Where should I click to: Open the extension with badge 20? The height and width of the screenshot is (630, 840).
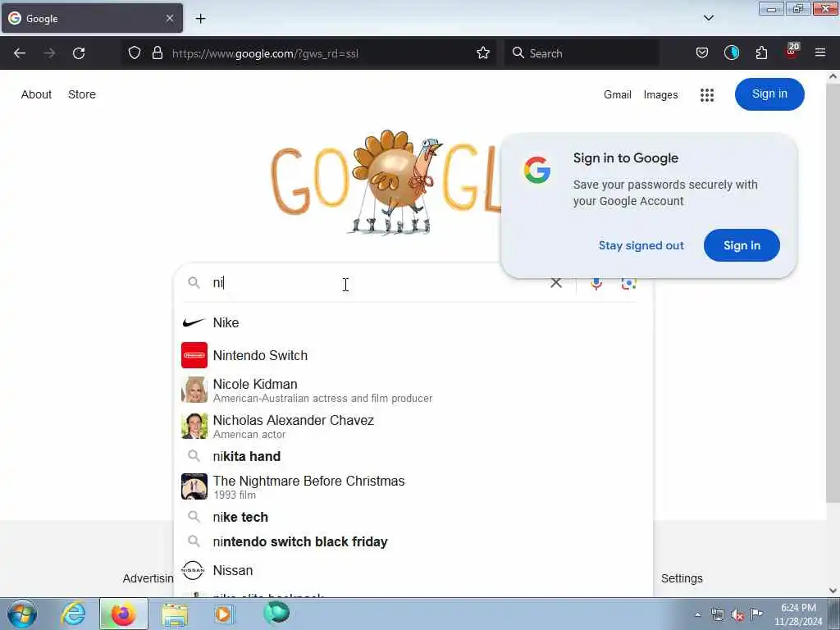click(x=792, y=52)
